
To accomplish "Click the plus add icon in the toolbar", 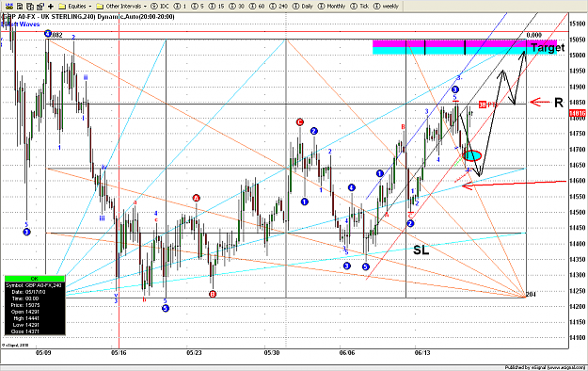I will pyautogui.click(x=51, y=6).
